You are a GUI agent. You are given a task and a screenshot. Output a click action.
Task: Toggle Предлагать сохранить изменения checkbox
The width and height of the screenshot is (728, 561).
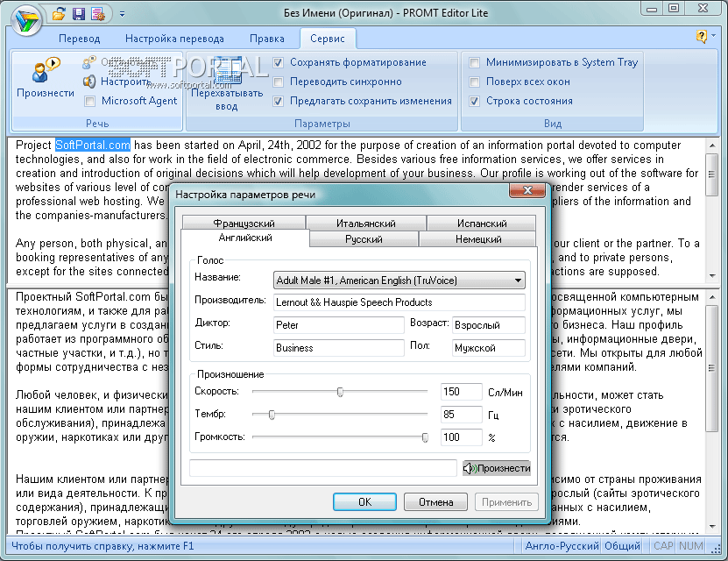pyautogui.click(x=278, y=101)
